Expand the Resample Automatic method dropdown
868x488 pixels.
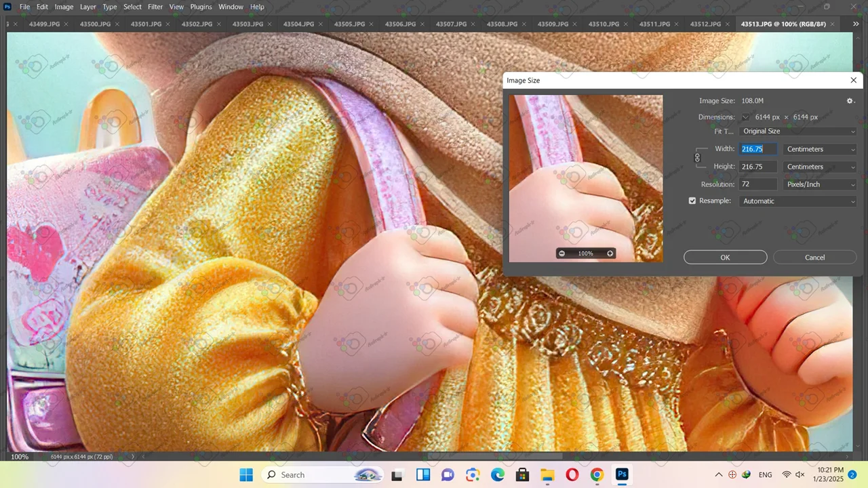click(798, 201)
